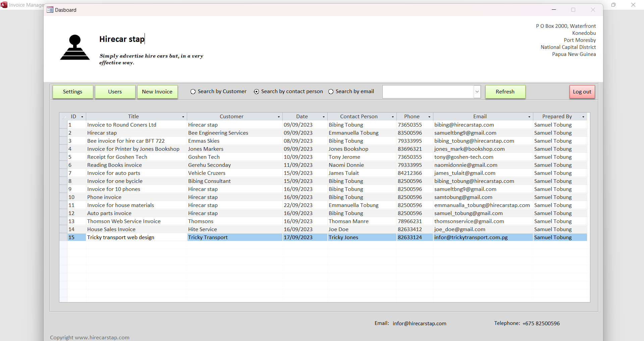The height and width of the screenshot is (341, 644).
Task: Click the row selector for invoice 15
Action: tap(63, 237)
